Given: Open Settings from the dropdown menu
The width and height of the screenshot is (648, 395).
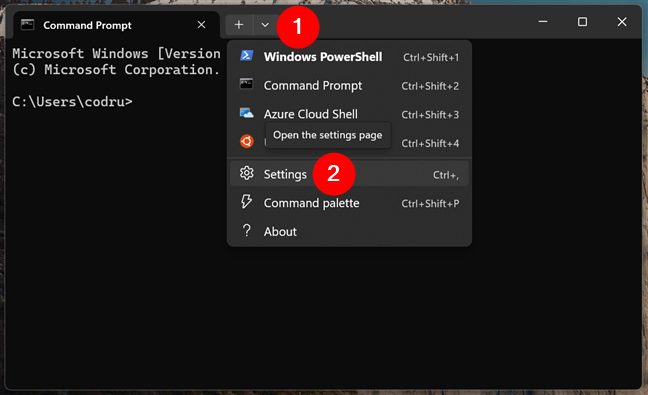Looking at the screenshot, I should click(349, 174).
